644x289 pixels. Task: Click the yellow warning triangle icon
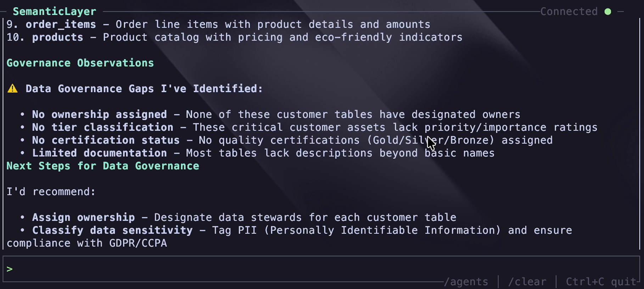click(x=13, y=89)
